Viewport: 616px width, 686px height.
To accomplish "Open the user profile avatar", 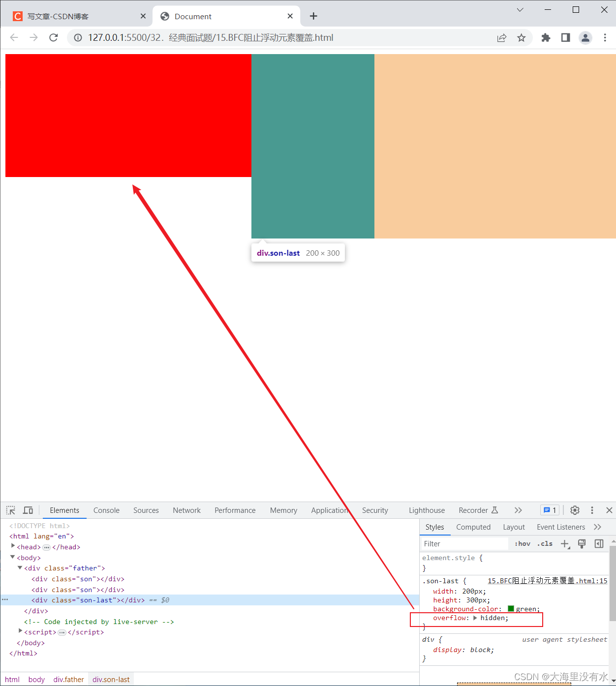I will pos(585,38).
